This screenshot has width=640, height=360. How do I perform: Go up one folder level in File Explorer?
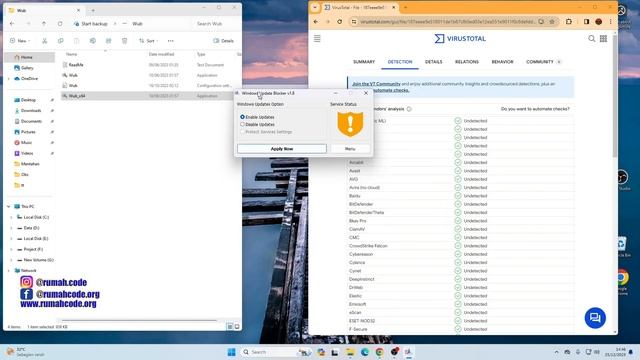(x=44, y=24)
